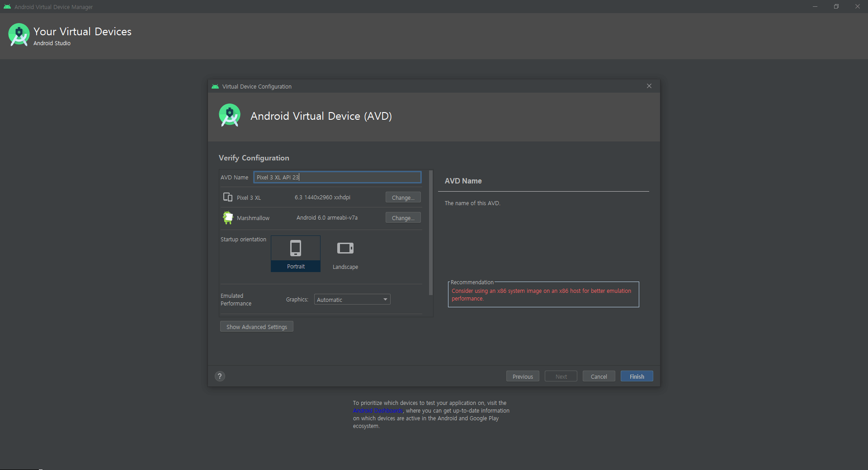Select Landscape startup orientation
The height and width of the screenshot is (470, 868).
tap(345, 254)
